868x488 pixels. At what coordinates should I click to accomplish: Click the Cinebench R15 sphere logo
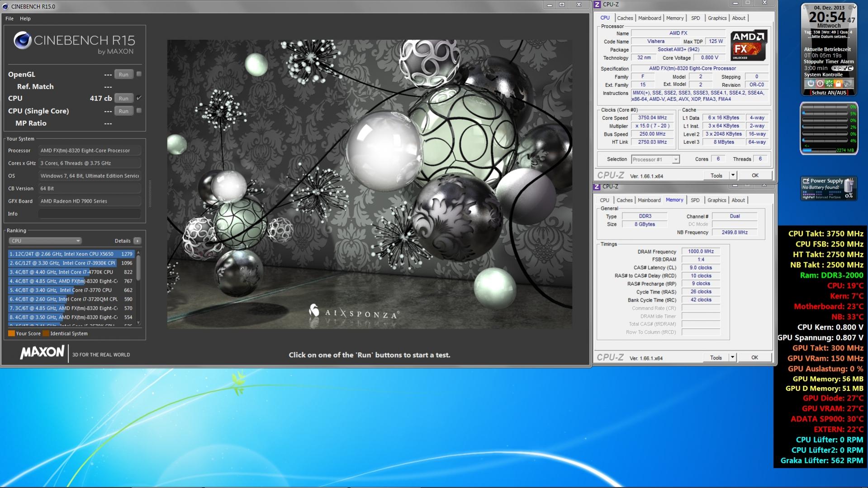coord(22,41)
